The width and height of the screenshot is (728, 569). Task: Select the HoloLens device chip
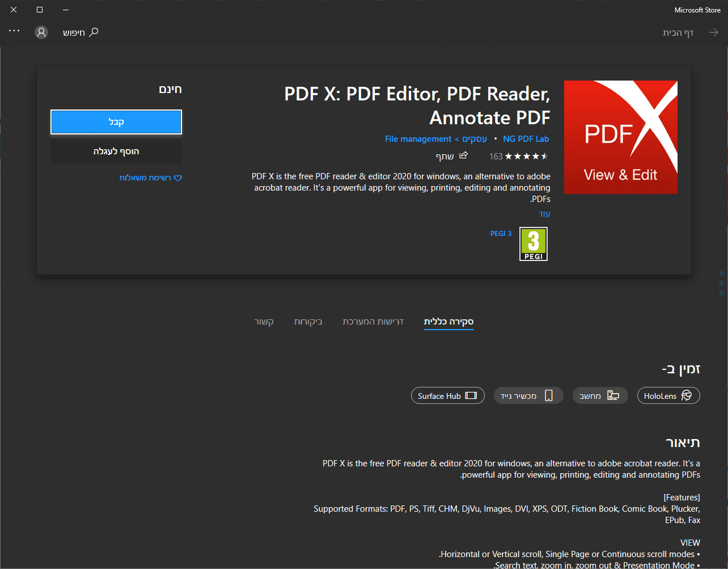point(668,396)
